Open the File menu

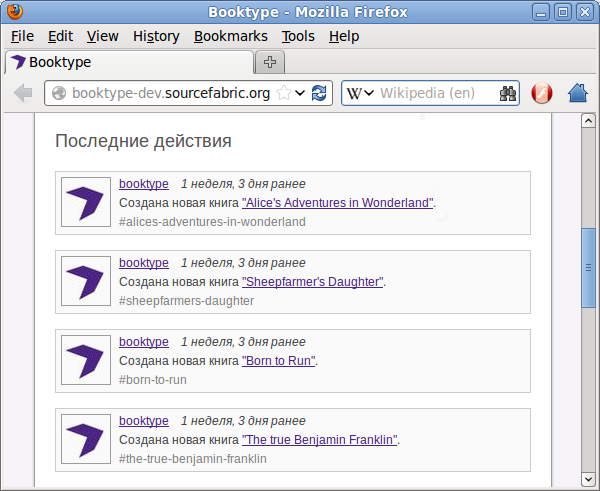pos(22,36)
